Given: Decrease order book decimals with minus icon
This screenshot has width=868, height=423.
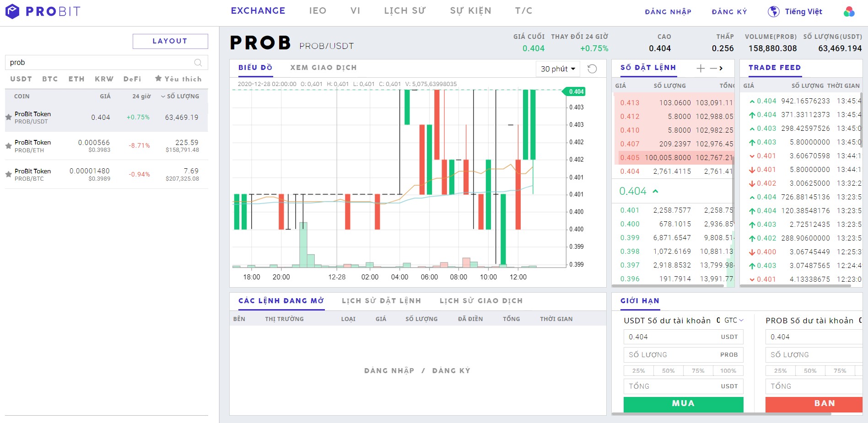Looking at the screenshot, I should pyautogui.click(x=713, y=68).
